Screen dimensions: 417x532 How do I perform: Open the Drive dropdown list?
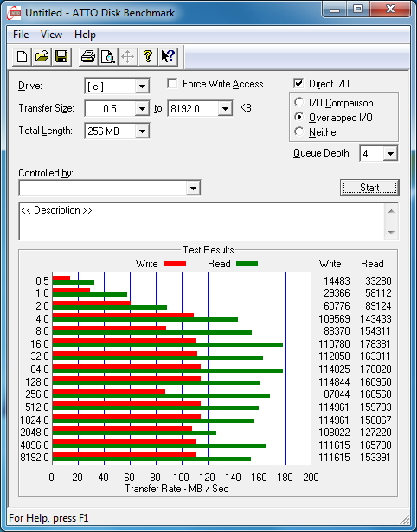[142, 87]
